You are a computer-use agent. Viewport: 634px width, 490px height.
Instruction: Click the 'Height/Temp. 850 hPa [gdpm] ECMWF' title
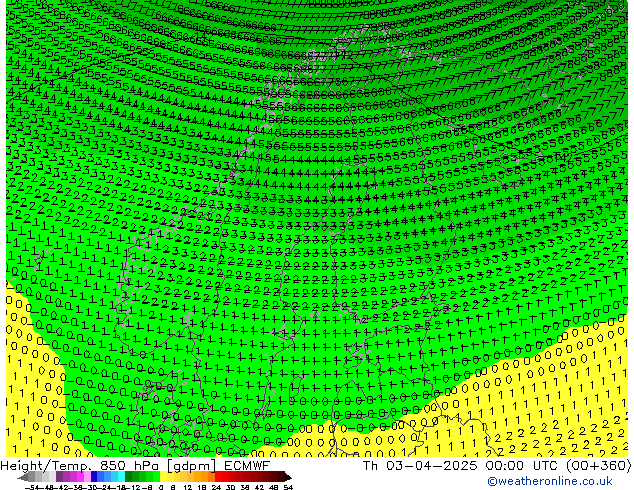click(x=135, y=466)
